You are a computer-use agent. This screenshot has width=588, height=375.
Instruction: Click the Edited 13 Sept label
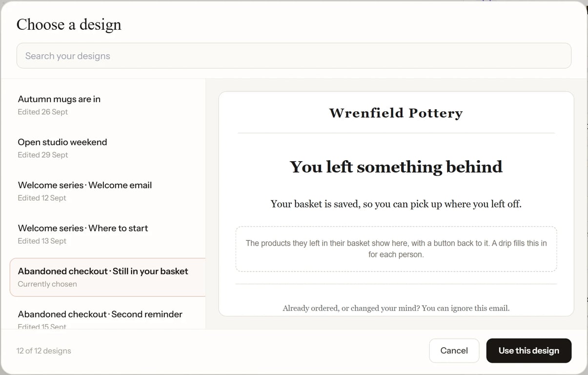click(x=42, y=241)
